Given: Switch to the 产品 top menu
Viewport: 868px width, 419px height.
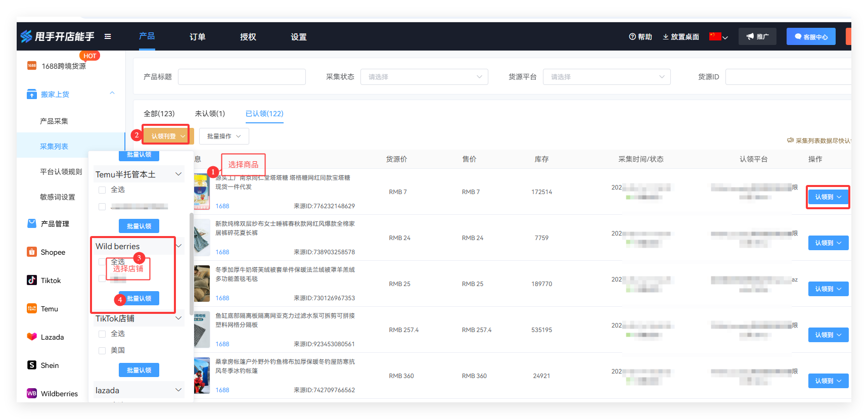Looking at the screenshot, I should point(147,36).
